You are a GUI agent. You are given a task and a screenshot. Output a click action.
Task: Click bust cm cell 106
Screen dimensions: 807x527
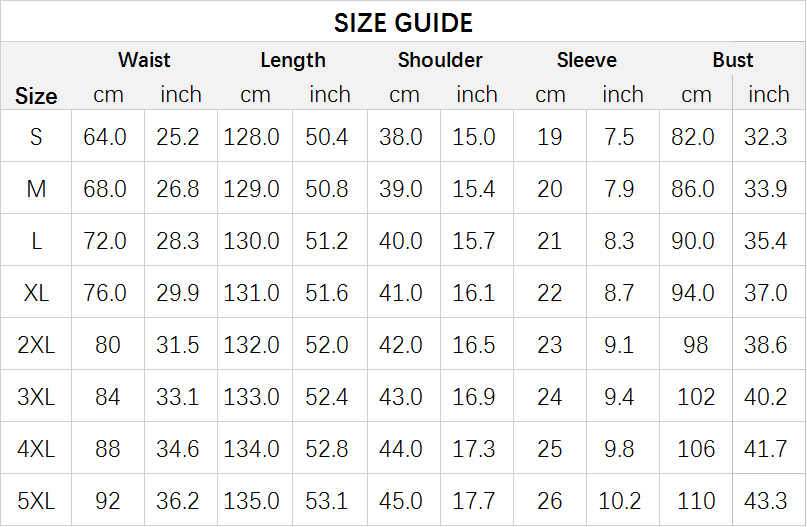696,449
